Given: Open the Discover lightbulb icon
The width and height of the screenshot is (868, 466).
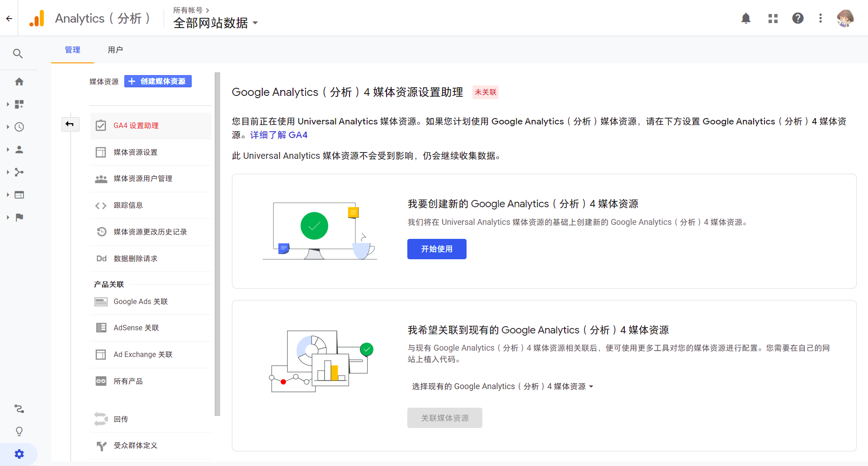Looking at the screenshot, I should click(19, 431).
